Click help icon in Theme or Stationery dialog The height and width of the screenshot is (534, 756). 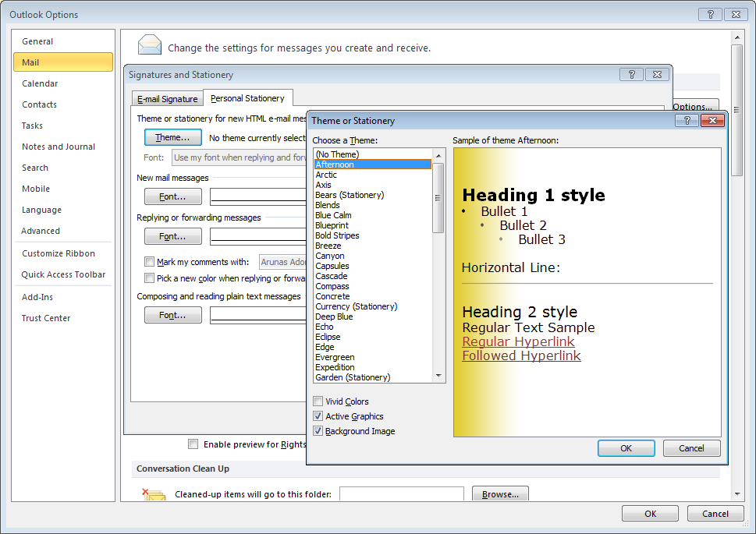687,121
